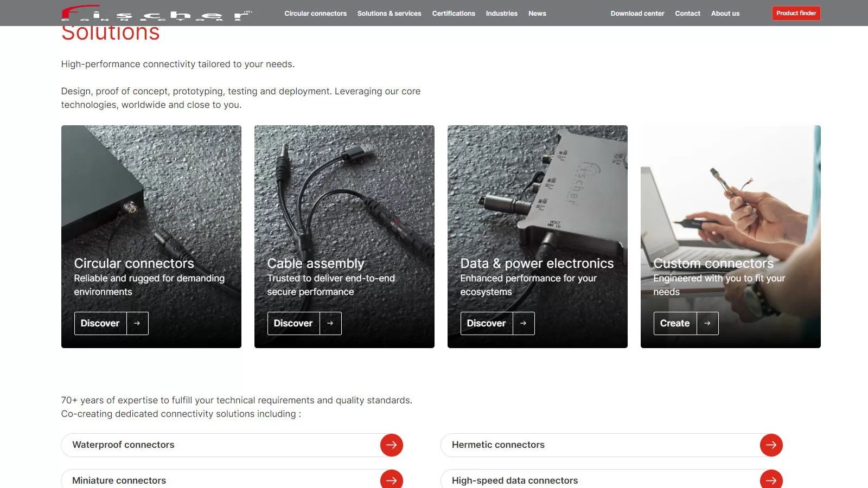The height and width of the screenshot is (488, 868).
Task: Click red arrow for Hermetic connectors
Action: coord(771,445)
